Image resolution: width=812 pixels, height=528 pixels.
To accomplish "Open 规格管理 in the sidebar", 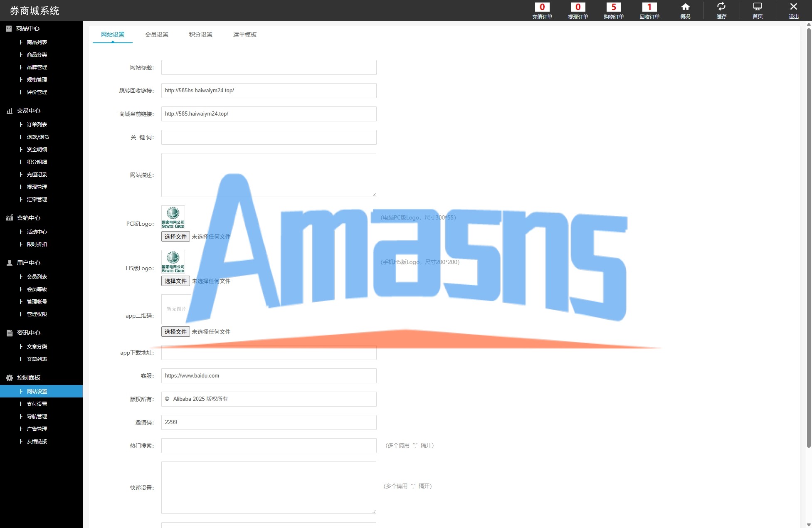I will click(x=37, y=79).
